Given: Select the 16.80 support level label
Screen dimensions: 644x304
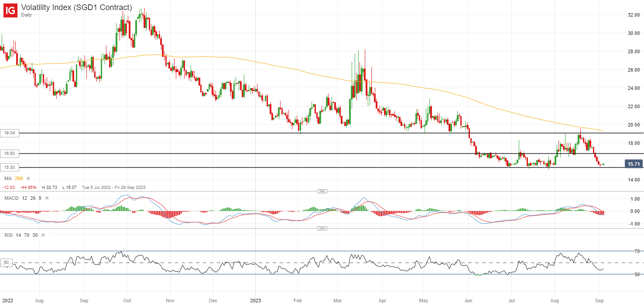Looking at the screenshot, I should [x=10, y=154].
